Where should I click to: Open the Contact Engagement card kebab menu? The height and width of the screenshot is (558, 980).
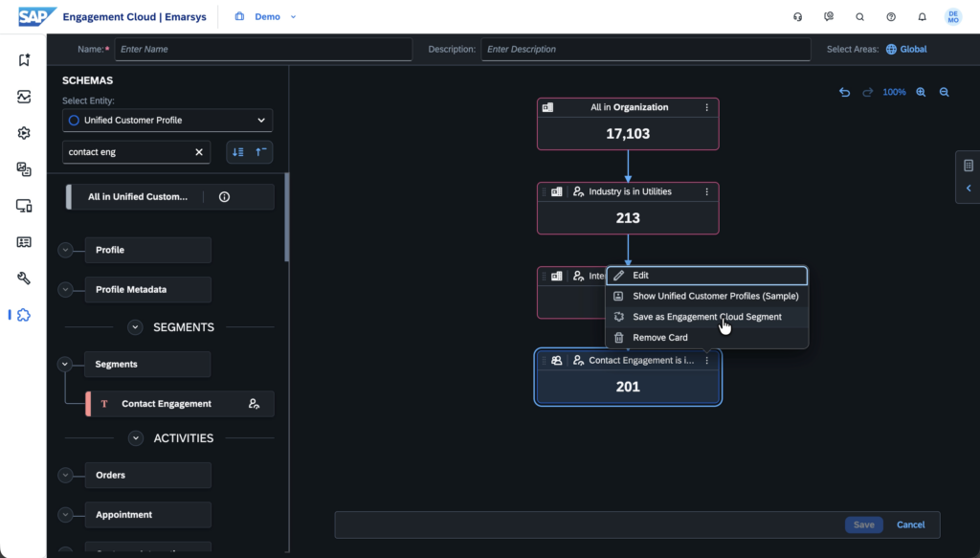coord(707,361)
